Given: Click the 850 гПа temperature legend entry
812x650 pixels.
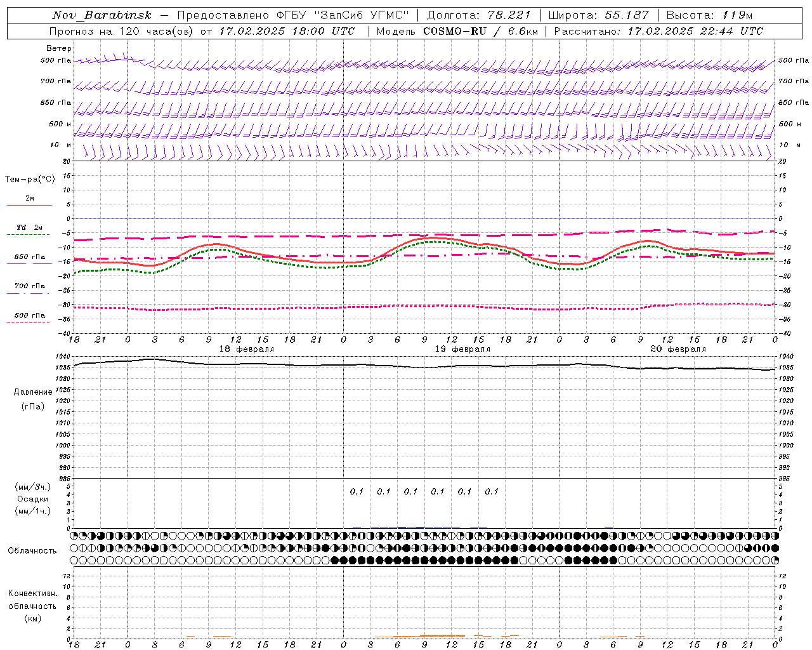Looking at the screenshot, I should (x=30, y=257).
